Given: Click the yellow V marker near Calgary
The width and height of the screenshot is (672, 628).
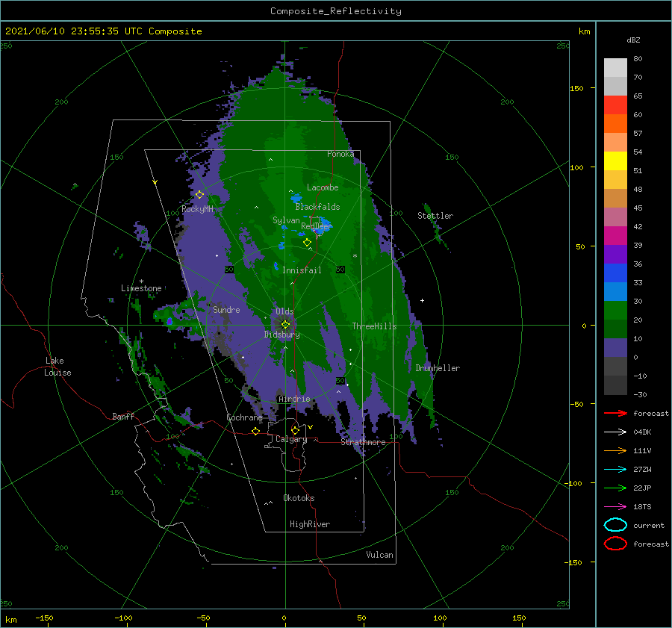Looking at the screenshot, I should [311, 427].
